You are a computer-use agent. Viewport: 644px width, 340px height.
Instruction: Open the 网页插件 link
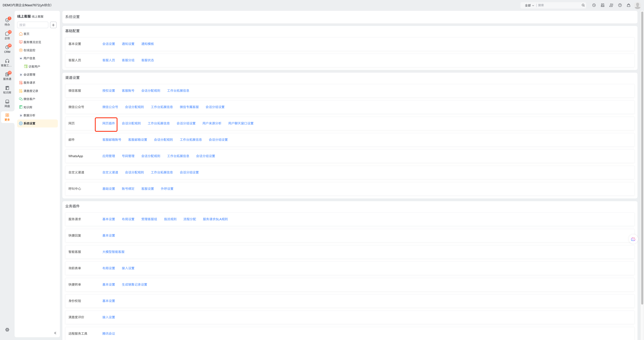click(108, 123)
